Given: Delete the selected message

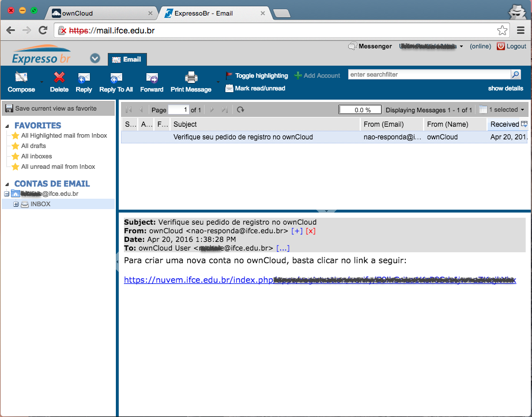Looking at the screenshot, I should tap(59, 82).
